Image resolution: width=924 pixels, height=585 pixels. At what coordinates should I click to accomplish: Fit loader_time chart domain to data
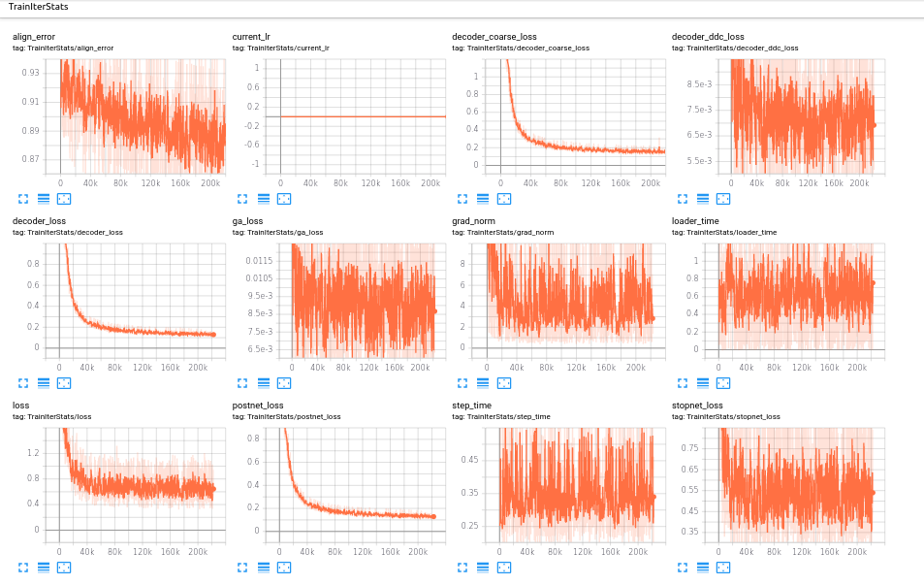[x=722, y=382]
